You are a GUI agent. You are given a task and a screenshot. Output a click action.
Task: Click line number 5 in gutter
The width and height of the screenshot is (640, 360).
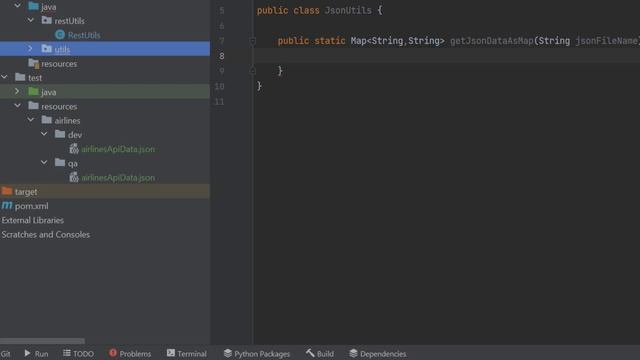(x=222, y=11)
